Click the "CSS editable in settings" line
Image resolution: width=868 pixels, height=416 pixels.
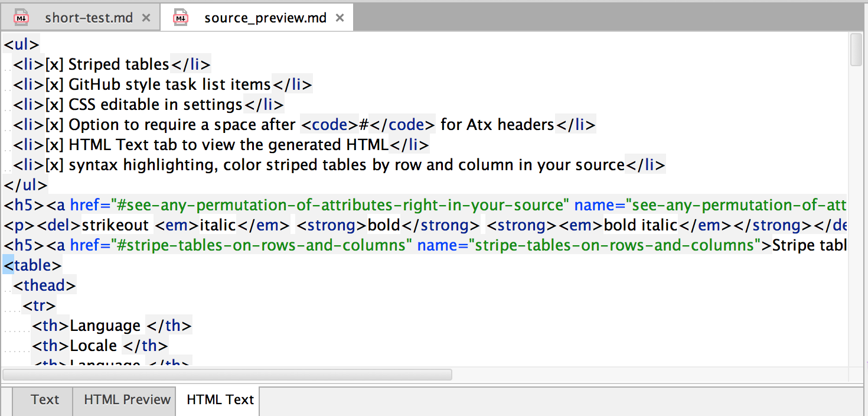[149, 105]
